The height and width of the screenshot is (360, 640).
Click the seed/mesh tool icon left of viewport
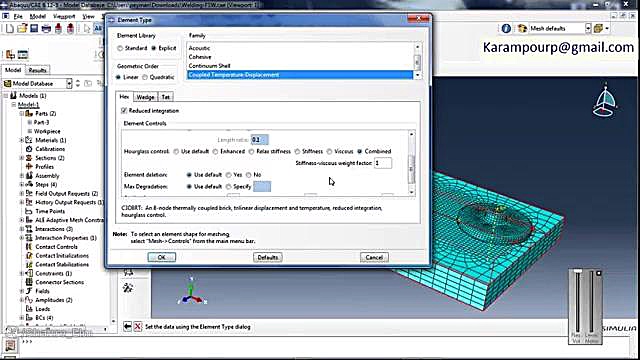(x=128, y=288)
